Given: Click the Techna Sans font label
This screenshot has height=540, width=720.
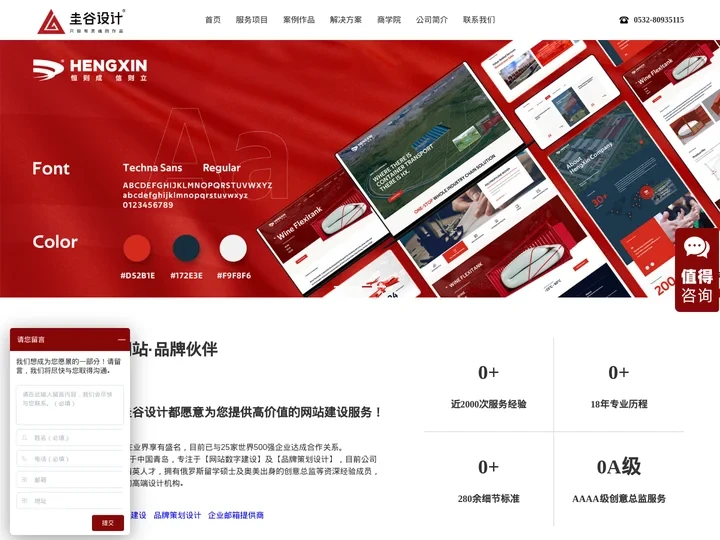Looking at the screenshot, I should 152,168.
